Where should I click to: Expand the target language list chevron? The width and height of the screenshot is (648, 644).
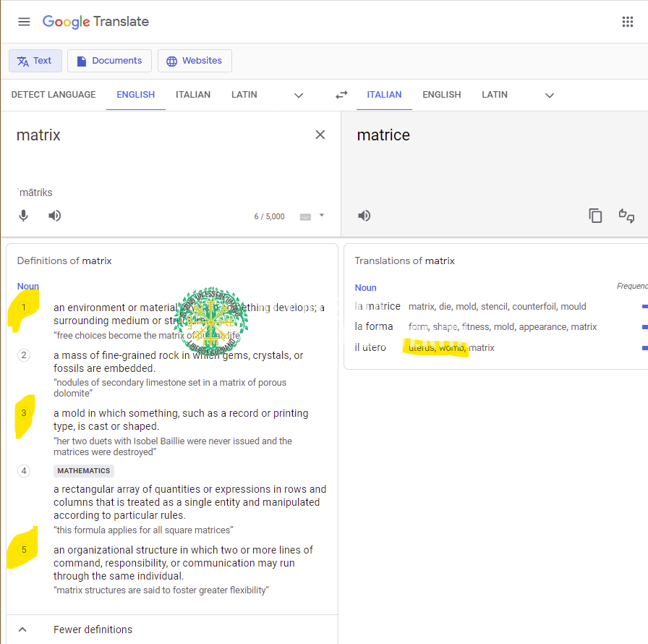point(550,96)
